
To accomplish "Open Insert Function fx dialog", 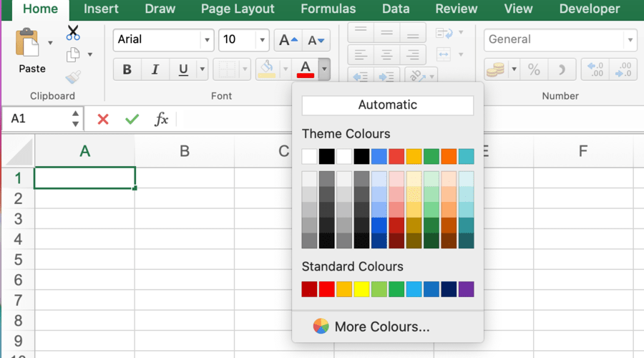I will pos(162,119).
